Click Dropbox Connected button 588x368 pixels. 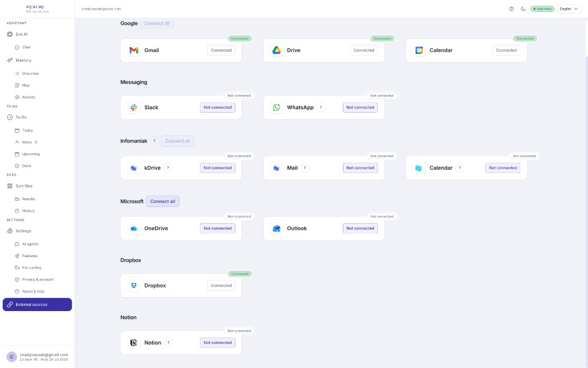[x=221, y=285]
